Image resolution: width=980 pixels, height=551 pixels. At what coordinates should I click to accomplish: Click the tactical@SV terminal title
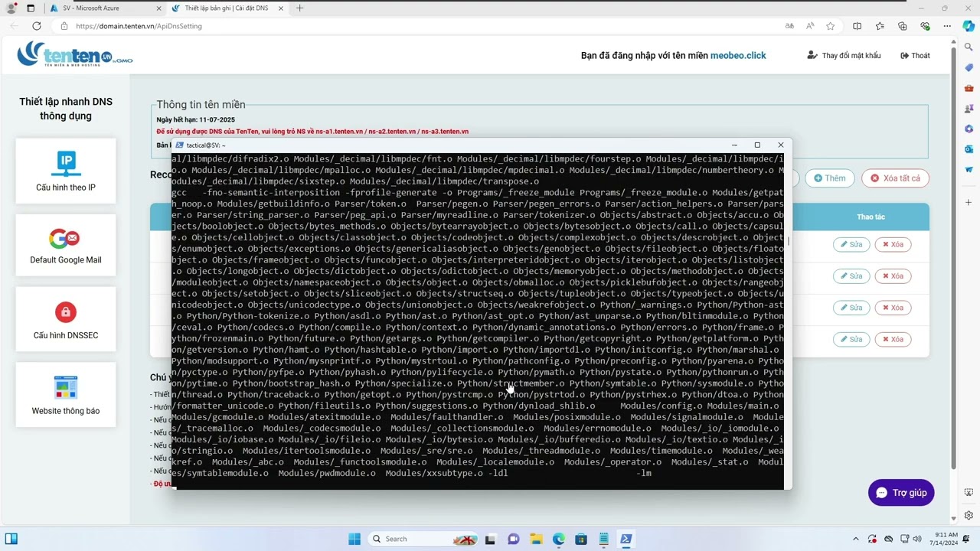[x=206, y=145]
